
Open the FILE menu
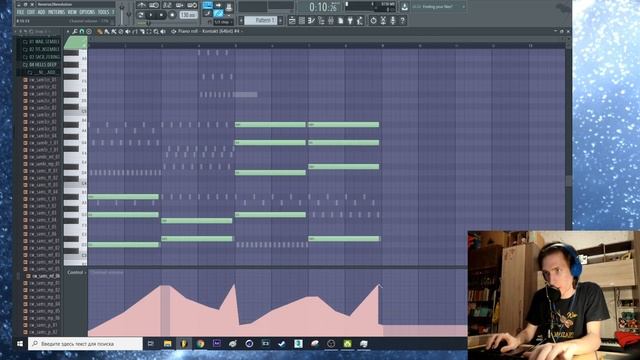pos(20,12)
